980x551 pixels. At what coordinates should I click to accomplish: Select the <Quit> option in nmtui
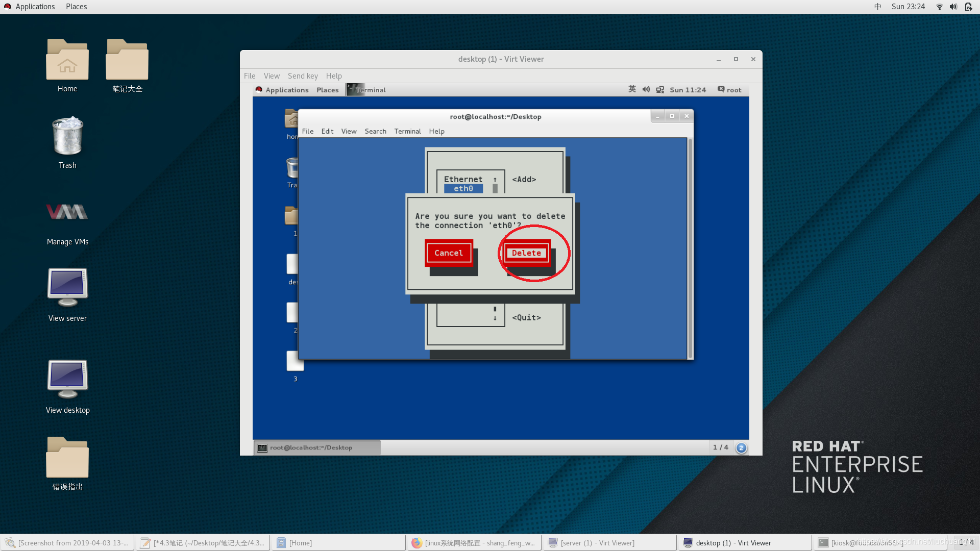click(526, 317)
